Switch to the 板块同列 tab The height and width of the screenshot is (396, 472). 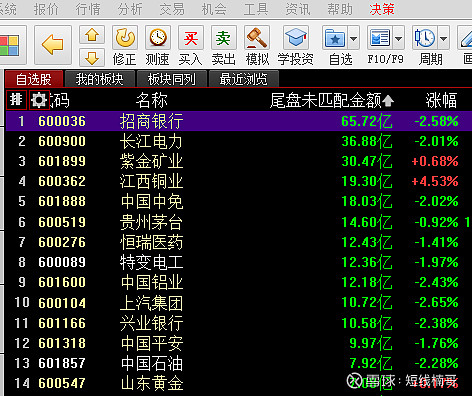[x=172, y=79]
